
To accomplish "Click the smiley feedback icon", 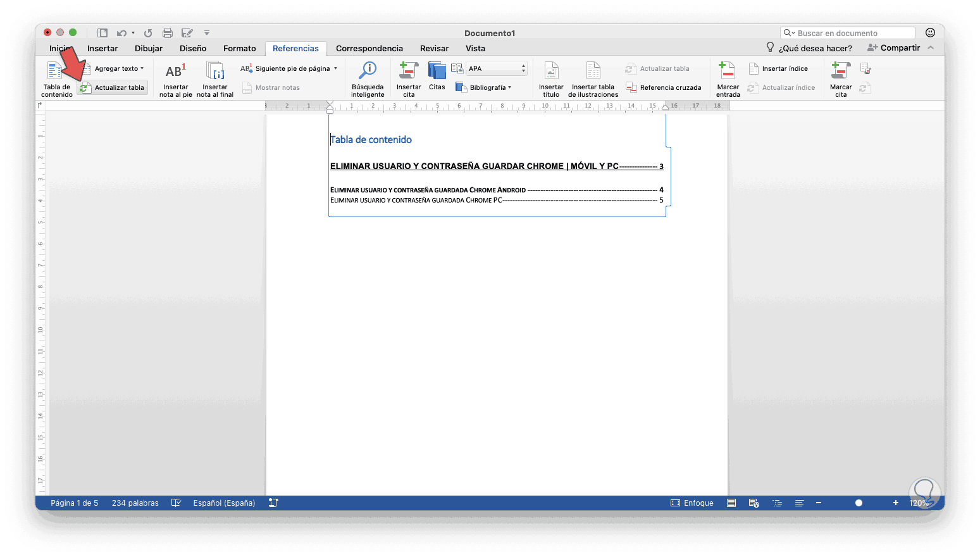I will [x=930, y=33].
